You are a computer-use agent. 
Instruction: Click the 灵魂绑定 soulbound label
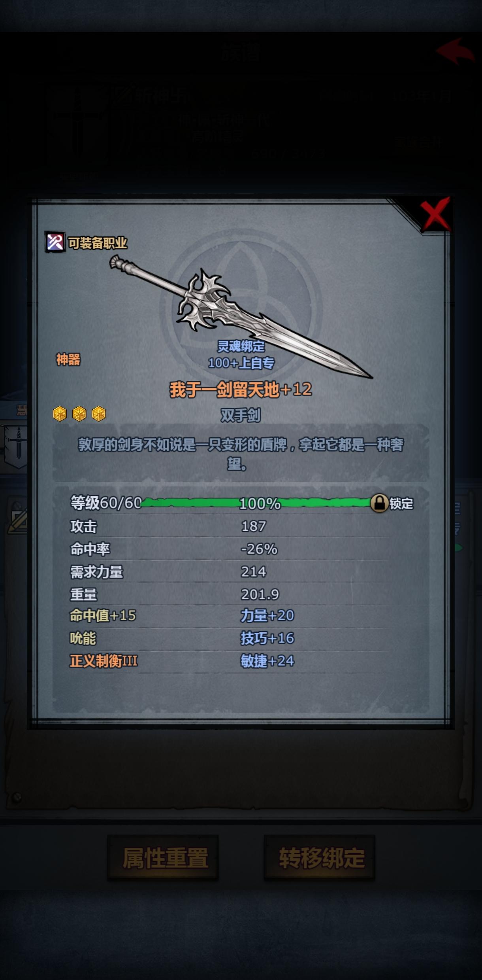click(x=241, y=346)
